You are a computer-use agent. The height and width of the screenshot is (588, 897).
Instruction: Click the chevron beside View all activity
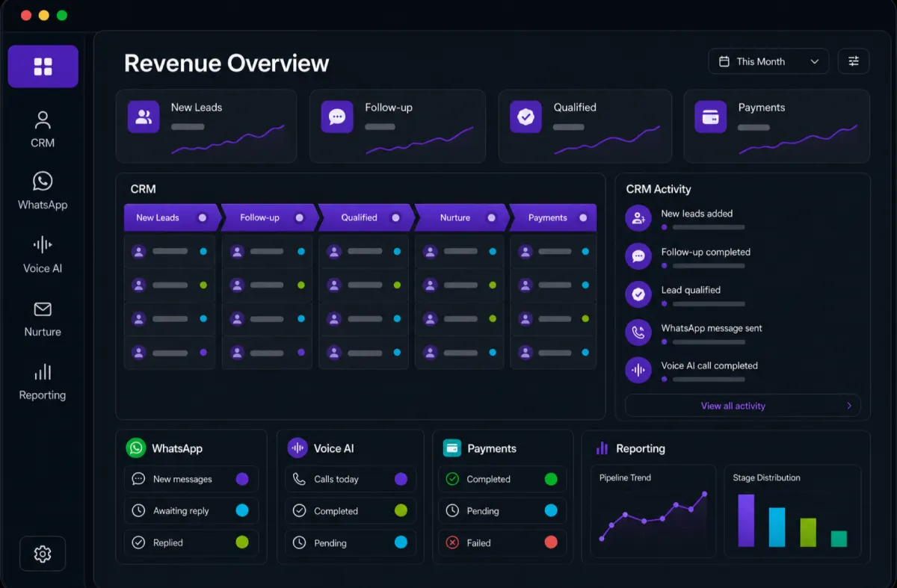pos(849,406)
